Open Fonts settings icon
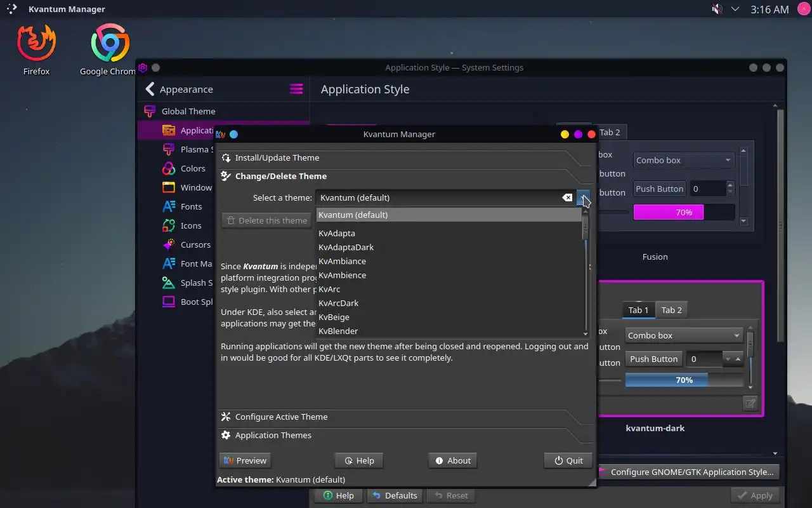Image resolution: width=812 pixels, height=508 pixels. 168,206
